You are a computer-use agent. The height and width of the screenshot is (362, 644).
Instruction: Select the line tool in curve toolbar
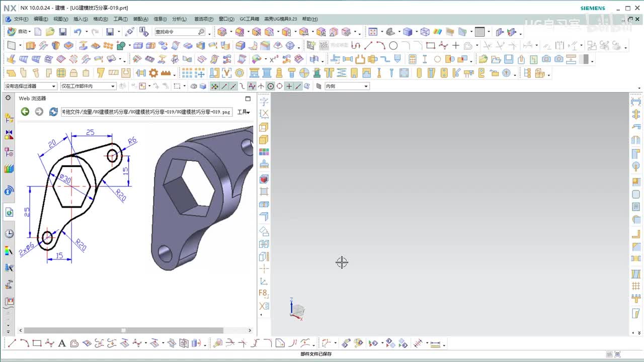coord(368,46)
